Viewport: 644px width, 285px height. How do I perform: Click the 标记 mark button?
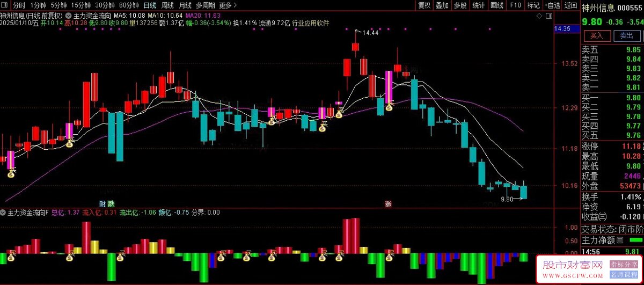(533, 5)
